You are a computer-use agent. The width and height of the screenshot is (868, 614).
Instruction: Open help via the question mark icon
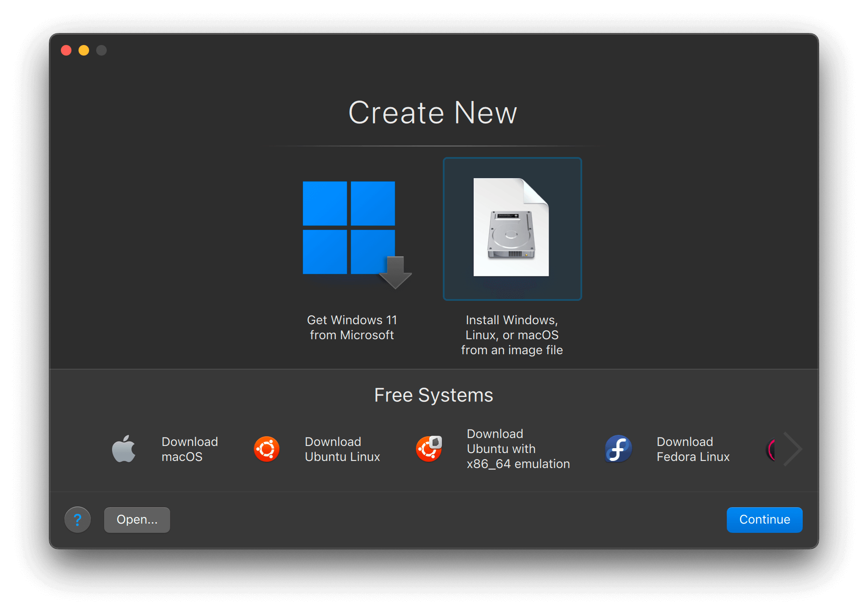click(x=78, y=520)
